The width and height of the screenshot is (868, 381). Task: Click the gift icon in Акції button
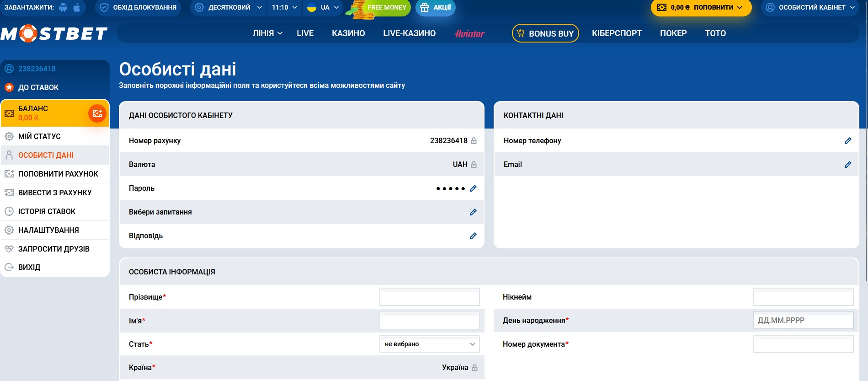(x=425, y=7)
